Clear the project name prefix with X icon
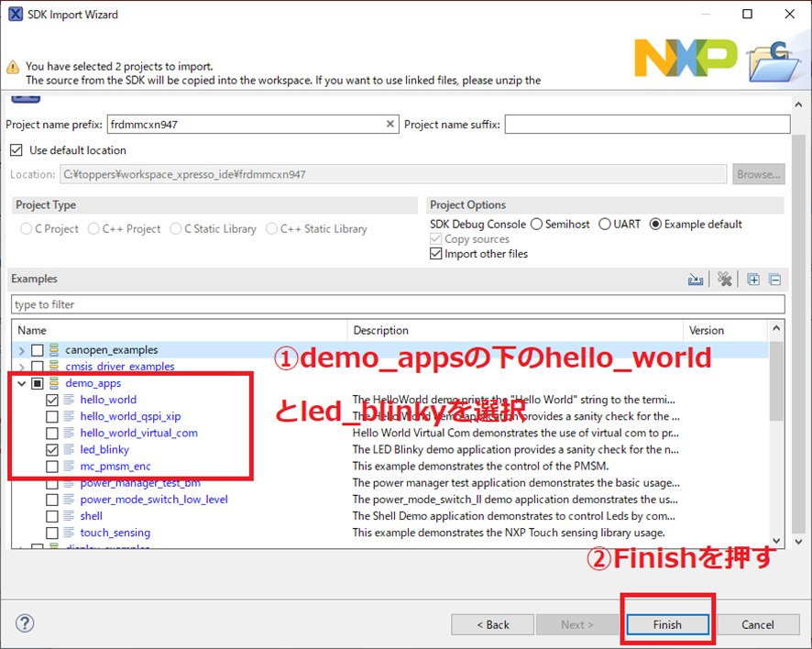The height and width of the screenshot is (649, 812). pos(390,124)
